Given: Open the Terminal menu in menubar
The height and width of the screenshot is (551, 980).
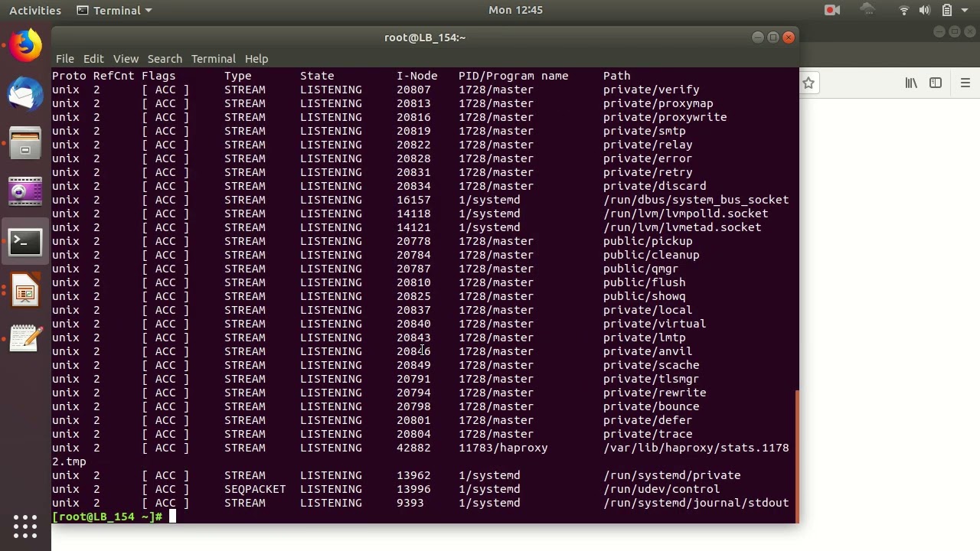Looking at the screenshot, I should click(x=213, y=59).
